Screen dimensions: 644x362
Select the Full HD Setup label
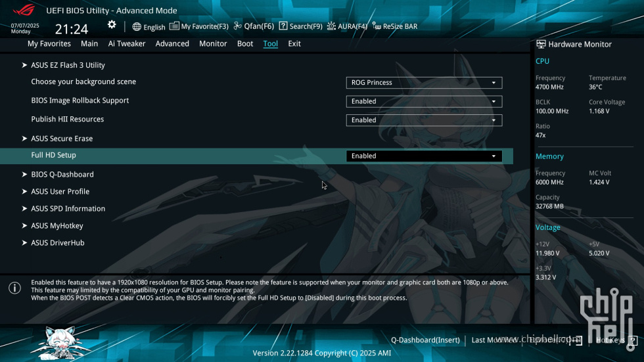click(53, 155)
